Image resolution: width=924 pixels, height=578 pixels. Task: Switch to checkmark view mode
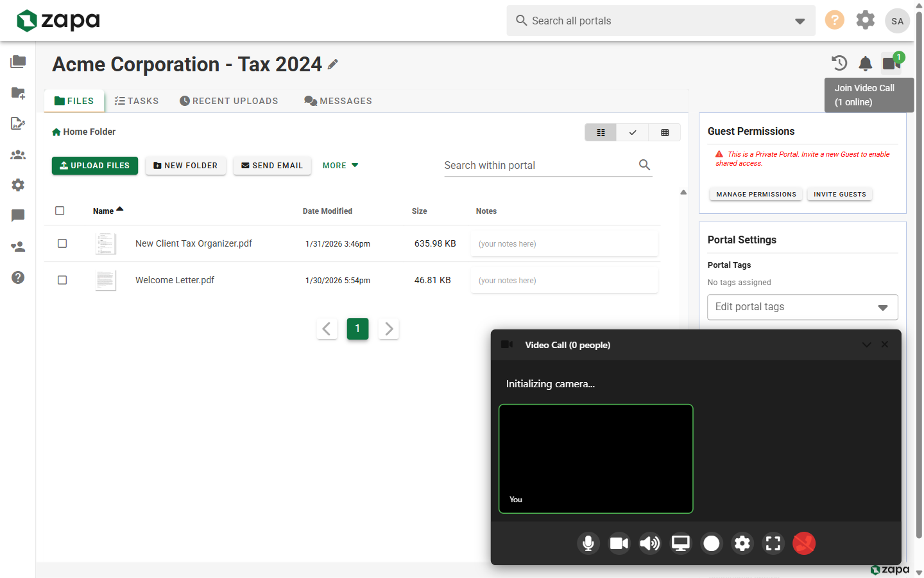633,132
